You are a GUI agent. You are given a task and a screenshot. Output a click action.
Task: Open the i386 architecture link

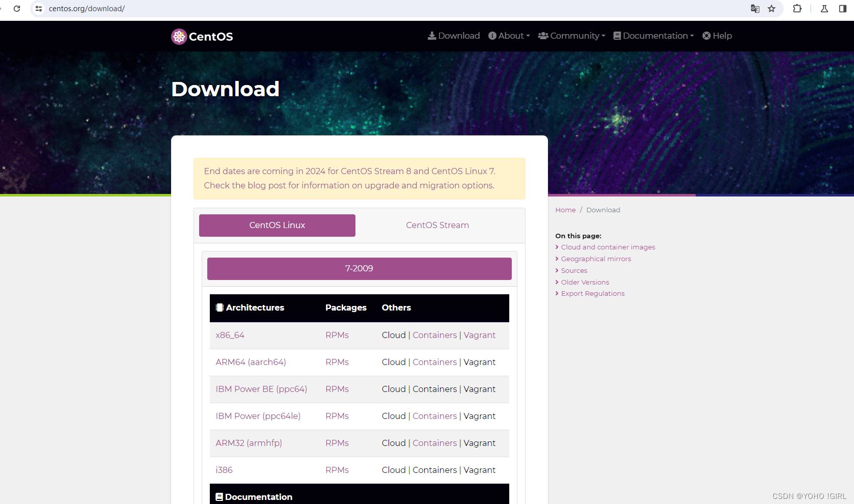tap(224, 470)
